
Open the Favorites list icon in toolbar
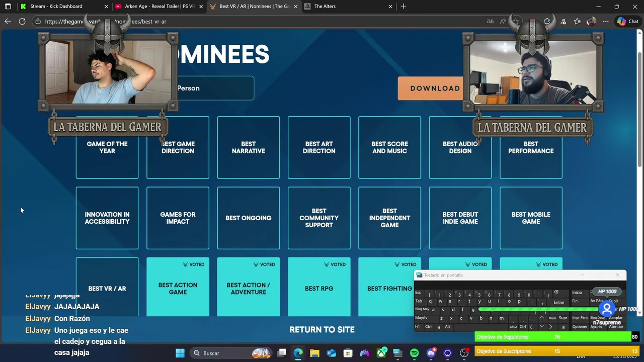point(577,21)
